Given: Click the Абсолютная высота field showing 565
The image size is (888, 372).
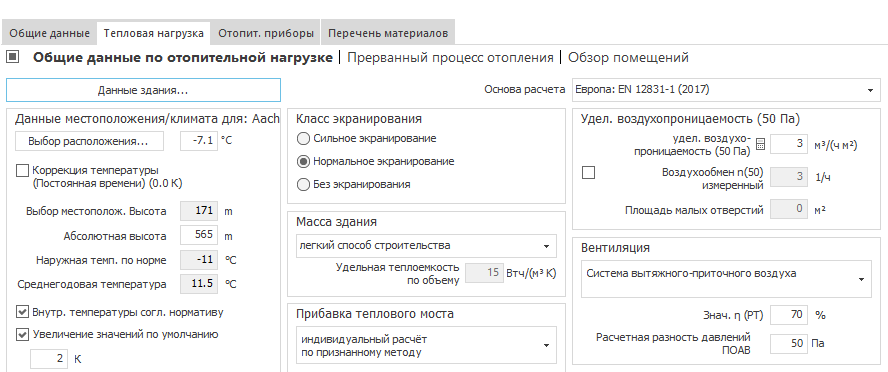Looking at the screenshot, I should (199, 235).
